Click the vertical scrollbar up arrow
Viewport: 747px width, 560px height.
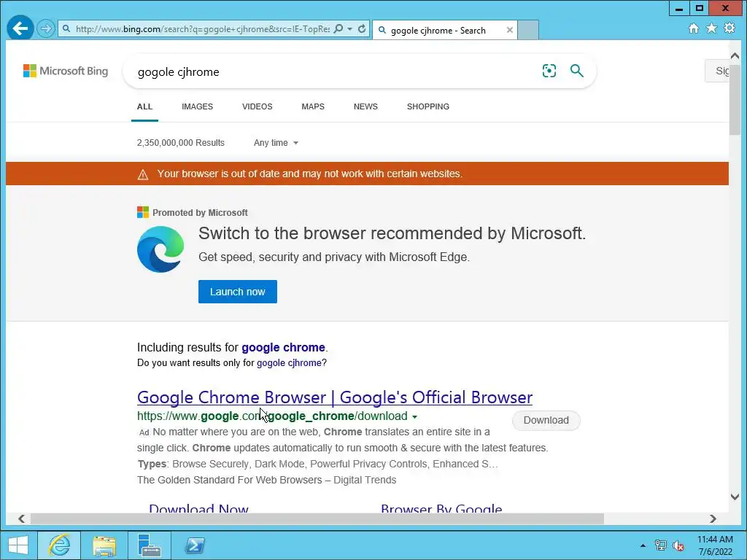click(x=735, y=55)
